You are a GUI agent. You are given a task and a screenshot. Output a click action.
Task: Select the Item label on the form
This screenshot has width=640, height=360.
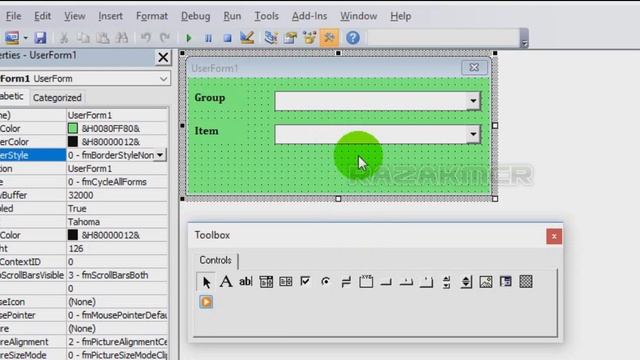click(x=207, y=131)
